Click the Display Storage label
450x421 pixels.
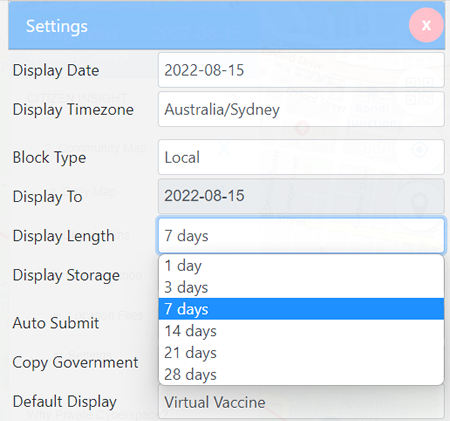coord(66,275)
